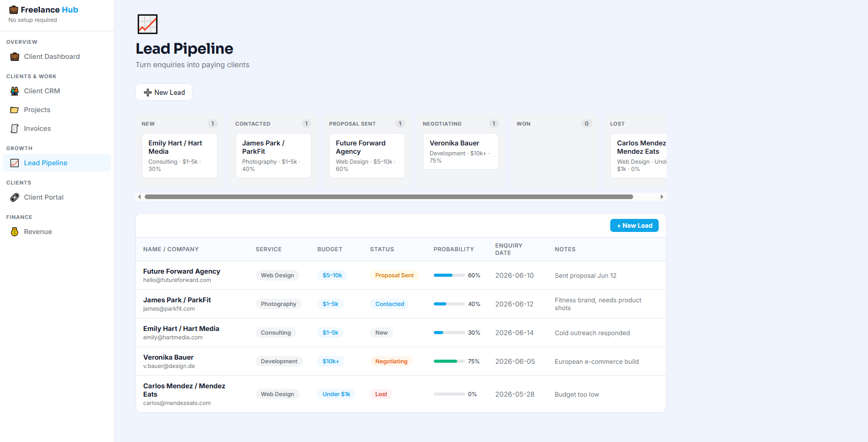Click the Name / Company column header
The image size is (868, 442).
click(x=171, y=250)
